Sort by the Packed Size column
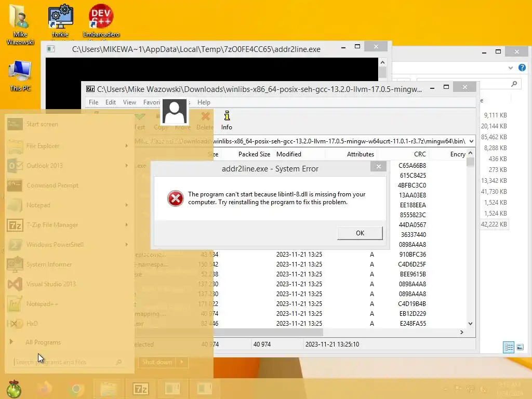Viewport: 532px width, 399px height. point(254,154)
